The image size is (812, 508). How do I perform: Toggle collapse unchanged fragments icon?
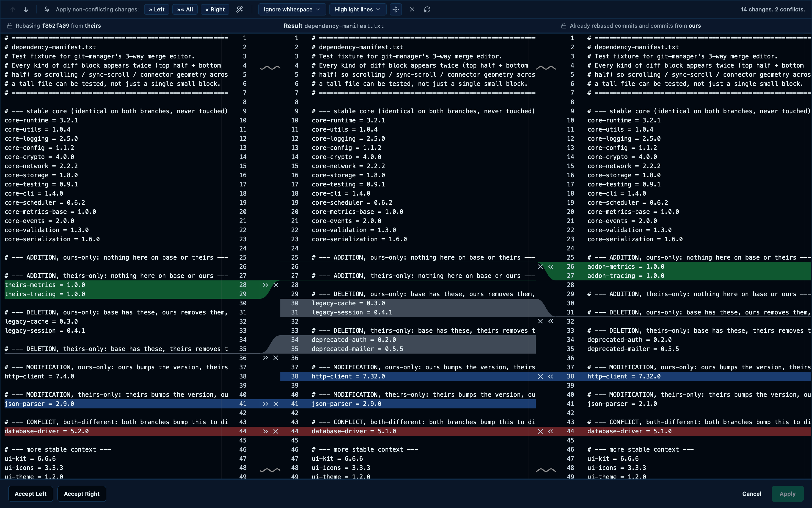[396, 9]
